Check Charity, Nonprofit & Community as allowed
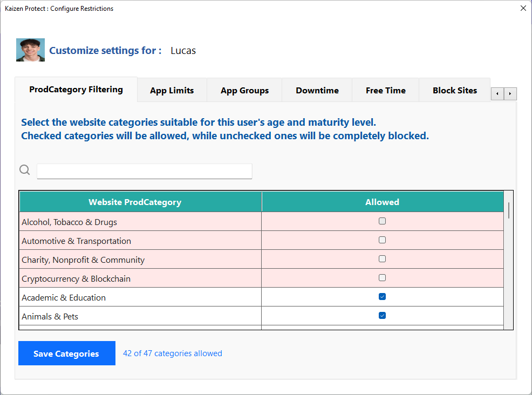Image resolution: width=532 pixels, height=395 pixels. tap(382, 258)
